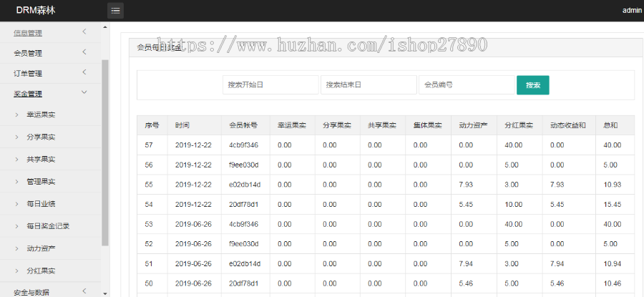
Task: Go to 分享果实 page in sidebar
Action: tap(41, 137)
